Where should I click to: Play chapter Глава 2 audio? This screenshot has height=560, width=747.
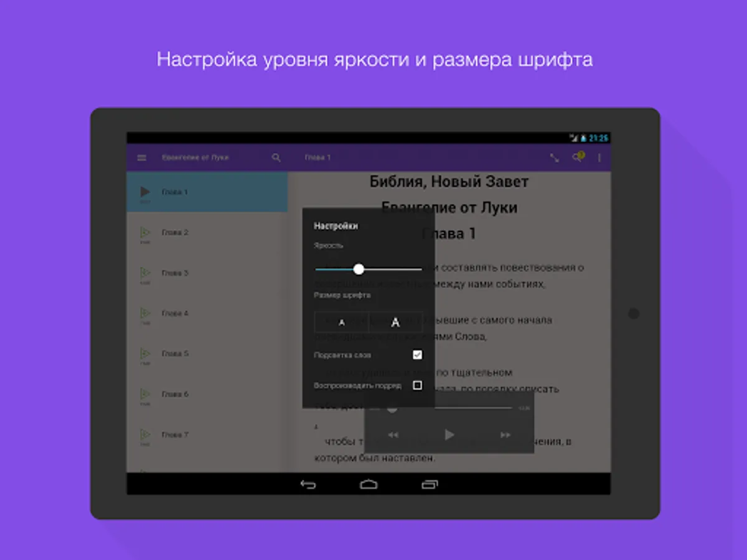pos(145,233)
